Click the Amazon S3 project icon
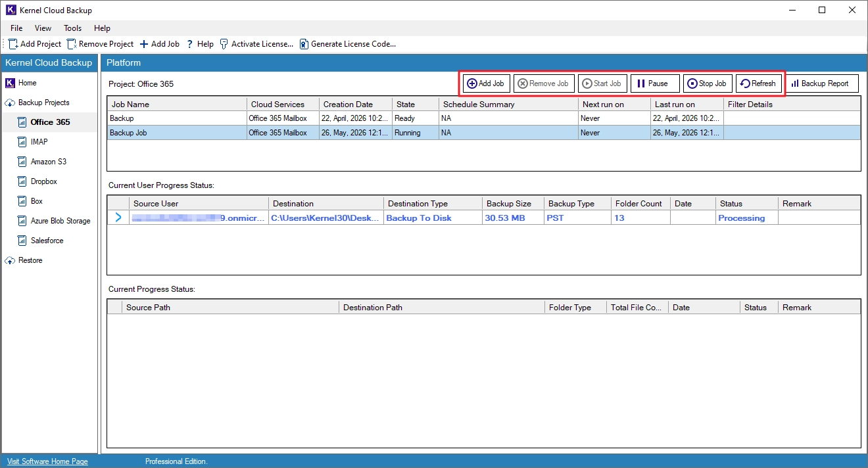 [x=22, y=162]
